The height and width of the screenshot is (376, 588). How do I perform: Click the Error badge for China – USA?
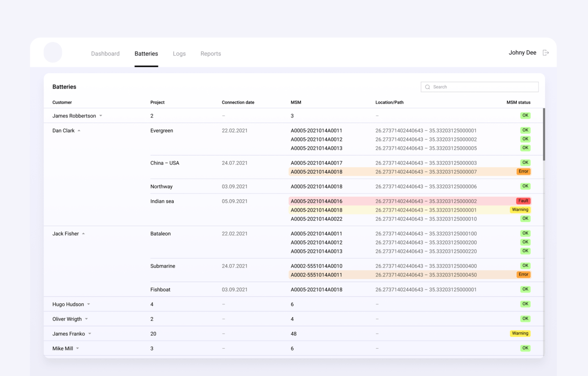coord(523,172)
